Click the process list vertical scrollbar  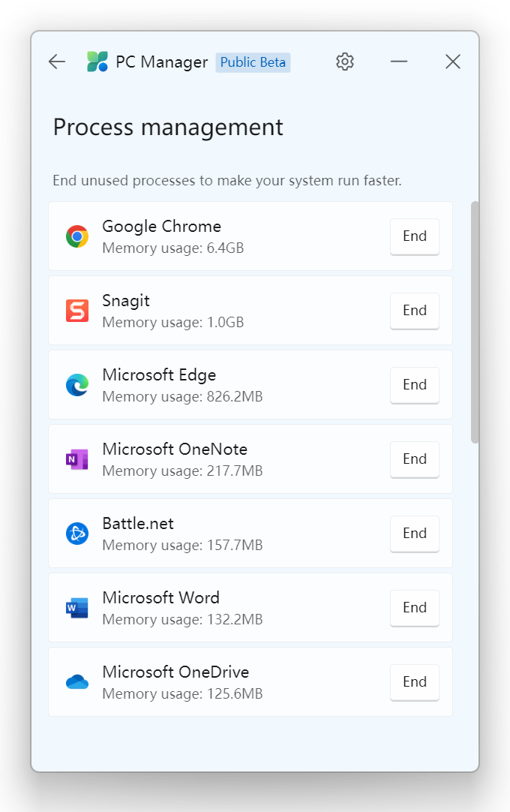pos(475,322)
